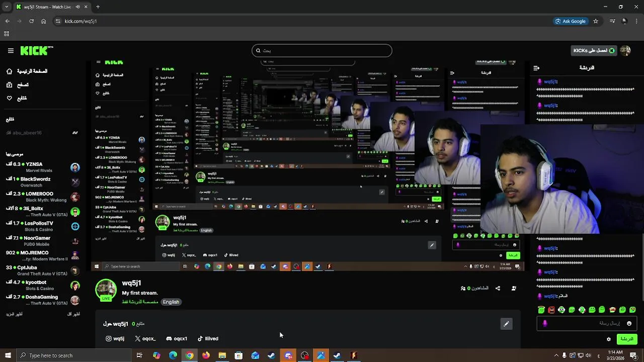Click the browser bookmark star
Image resolution: width=644 pixels, height=362 pixels.
pyautogui.click(x=596, y=21)
